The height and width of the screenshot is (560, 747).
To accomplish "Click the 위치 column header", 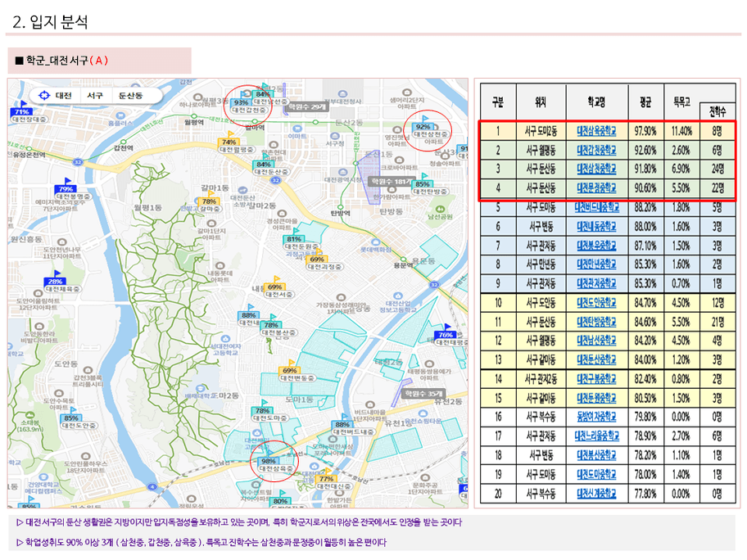I will tap(541, 102).
